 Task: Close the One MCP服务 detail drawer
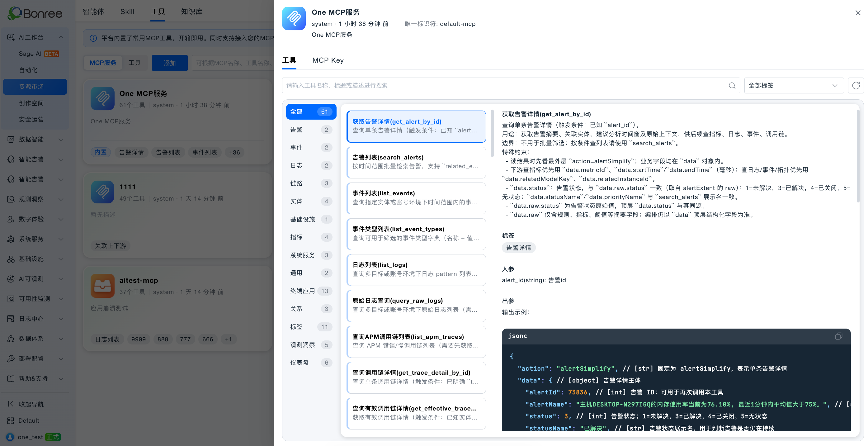pyautogui.click(x=858, y=13)
